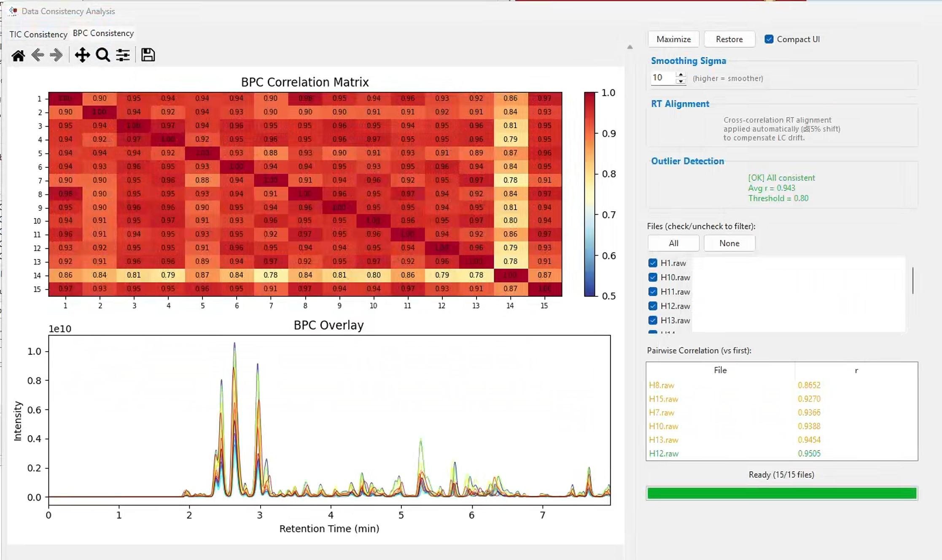Decrease Smoothing Sigma with down arrow

click(x=681, y=81)
